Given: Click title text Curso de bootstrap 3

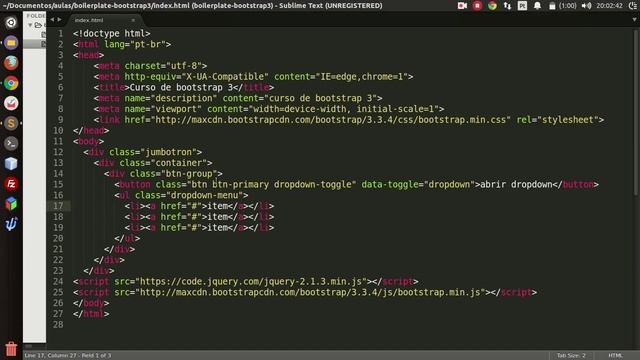Looking at the screenshot, I should click(181, 87).
